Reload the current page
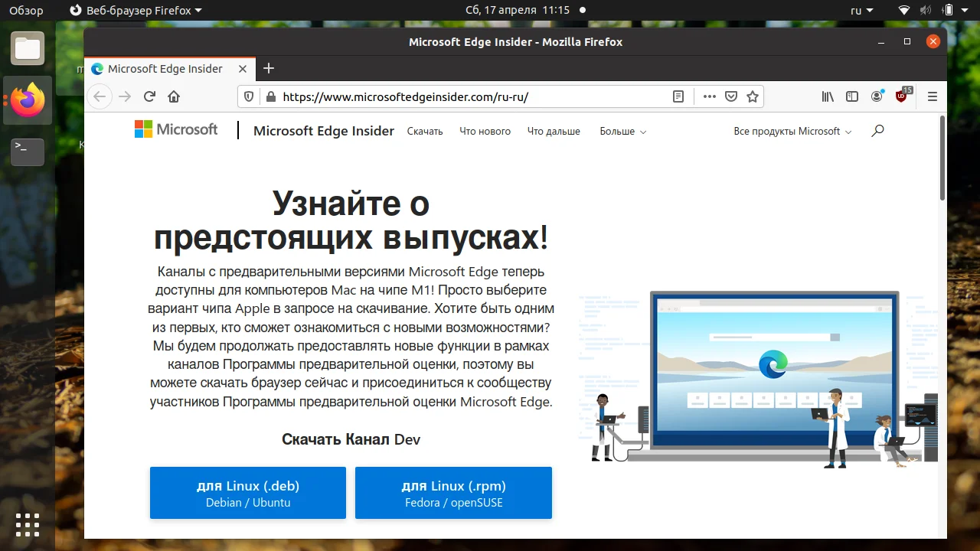 click(149, 96)
